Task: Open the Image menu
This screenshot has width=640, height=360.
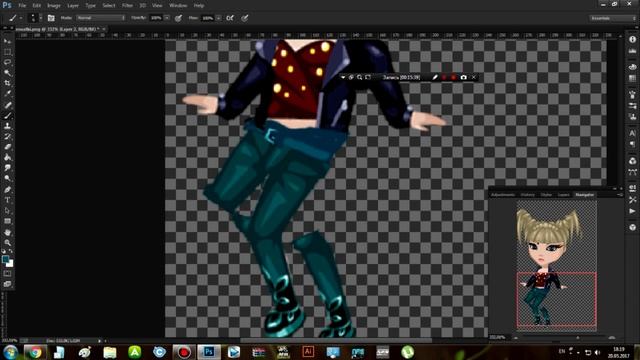Action: pos(54,6)
